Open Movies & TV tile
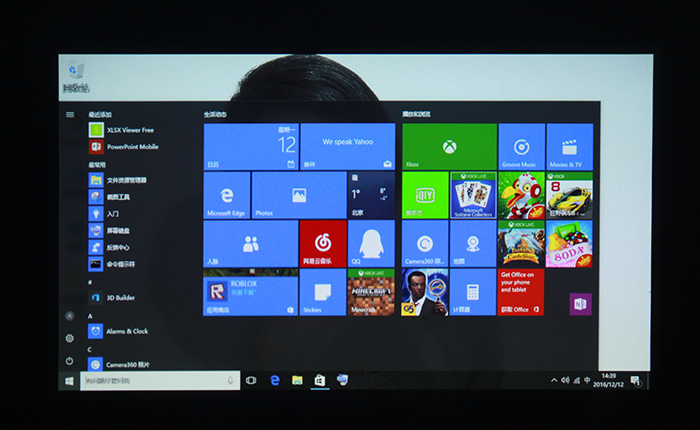This screenshot has height=430, width=700. 569,147
